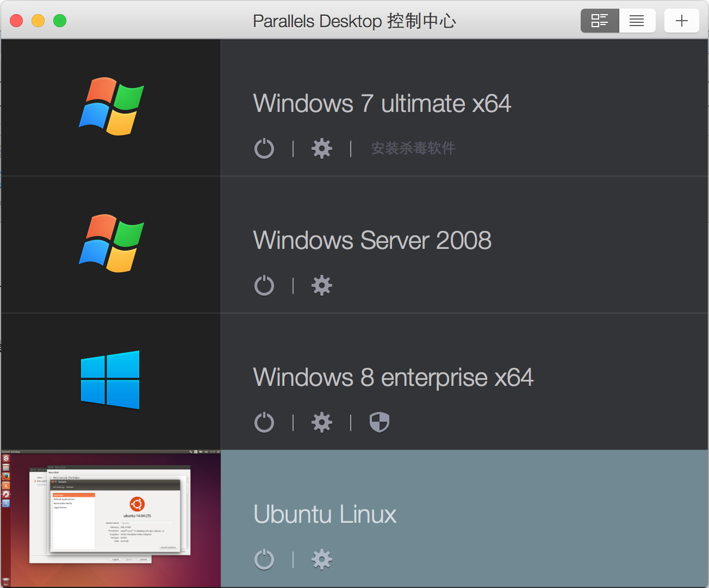Click the security shield icon for Windows 8
Viewport: 709px width, 588px height.
pos(380,422)
